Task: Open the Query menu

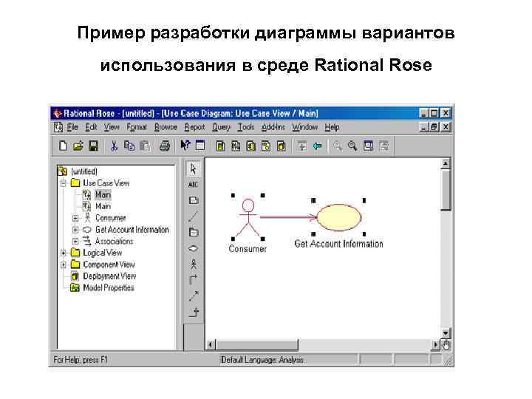Action: (221, 127)
